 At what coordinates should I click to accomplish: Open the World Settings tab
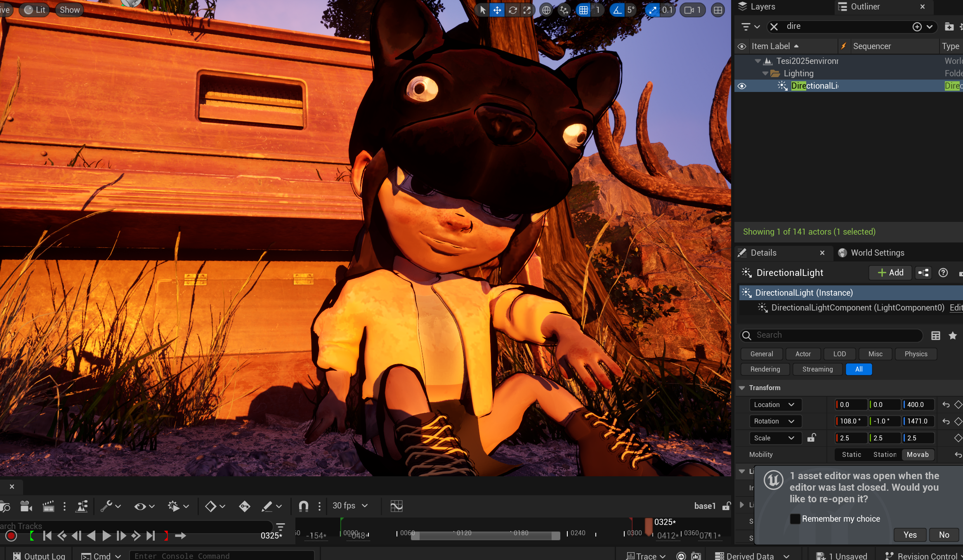pyautogui.click(x=877, y=253)
